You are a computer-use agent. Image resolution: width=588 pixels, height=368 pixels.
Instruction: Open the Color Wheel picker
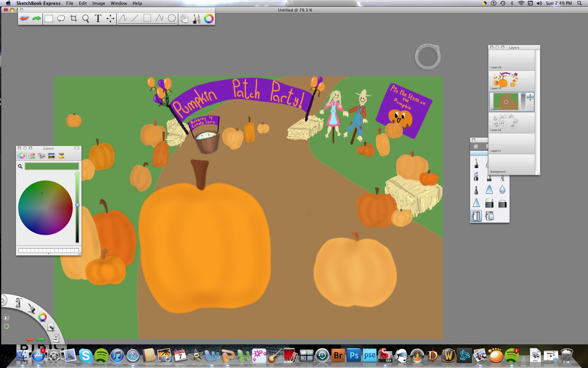coord(21,155)
